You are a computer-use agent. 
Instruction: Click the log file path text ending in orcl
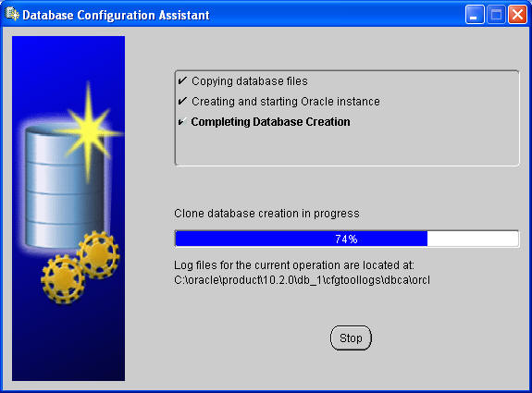point(302,280)
